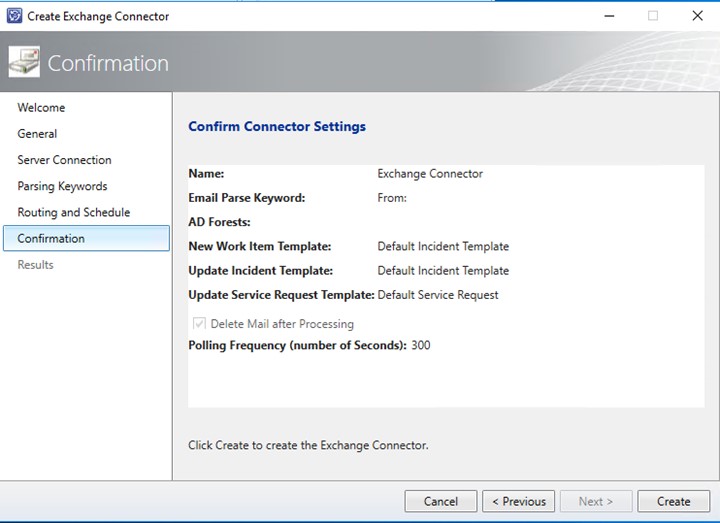Close the Create Exchange Connector window

(x=698, y=16)
